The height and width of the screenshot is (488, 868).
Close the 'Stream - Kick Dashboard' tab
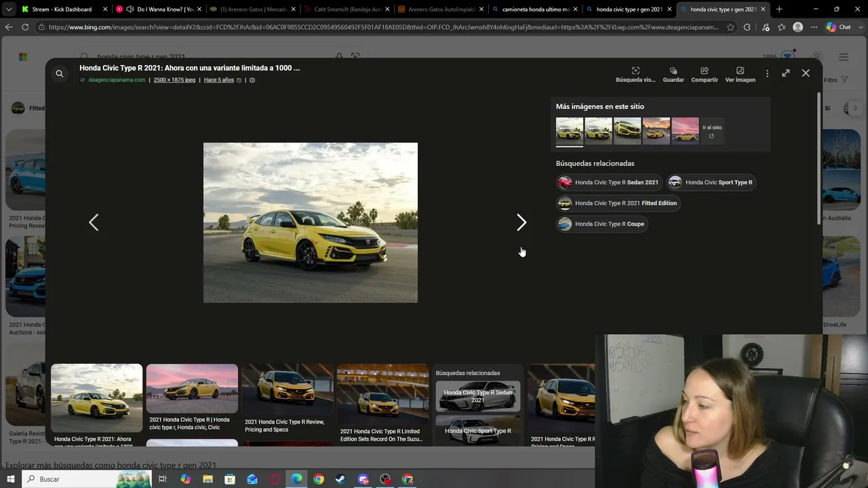(x=105, y=9)
